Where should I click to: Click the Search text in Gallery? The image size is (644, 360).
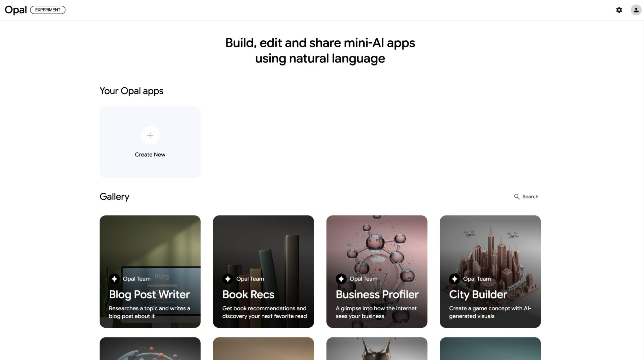[530, 197]
